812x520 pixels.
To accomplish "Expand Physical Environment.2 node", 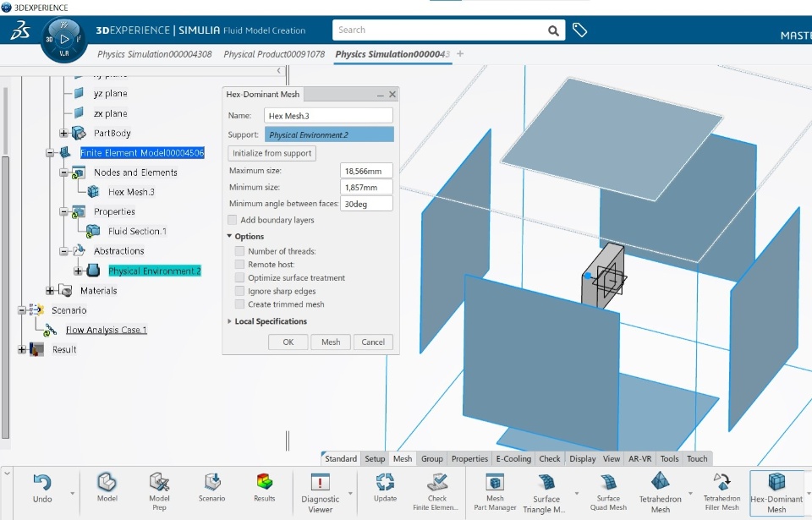I will (78, 271).
